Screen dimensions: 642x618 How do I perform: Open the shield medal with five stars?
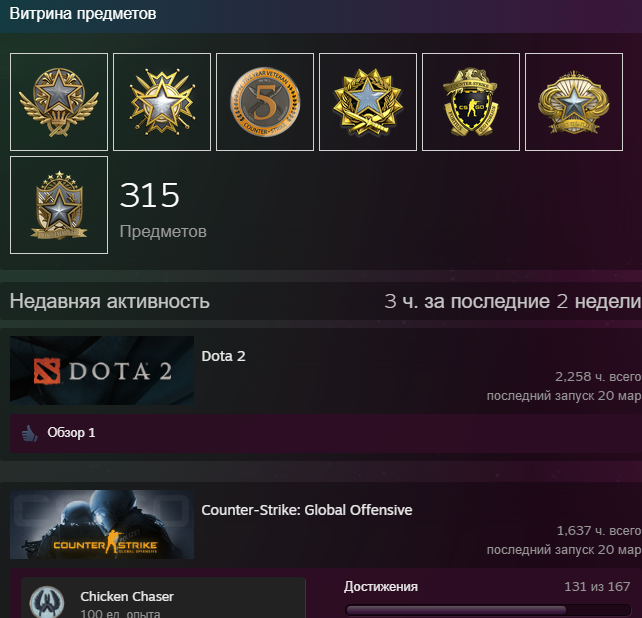pyautogui.click(x=59, y=205)
